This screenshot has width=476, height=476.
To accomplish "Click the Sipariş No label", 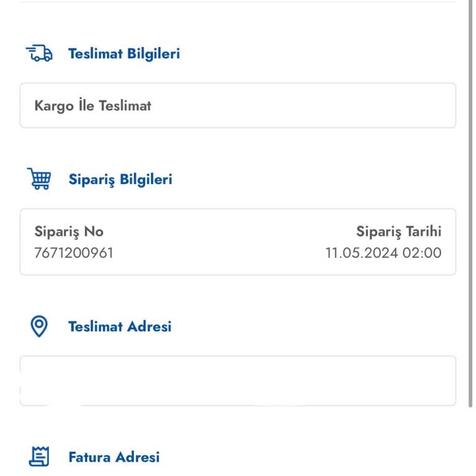I will click(69, 232).
